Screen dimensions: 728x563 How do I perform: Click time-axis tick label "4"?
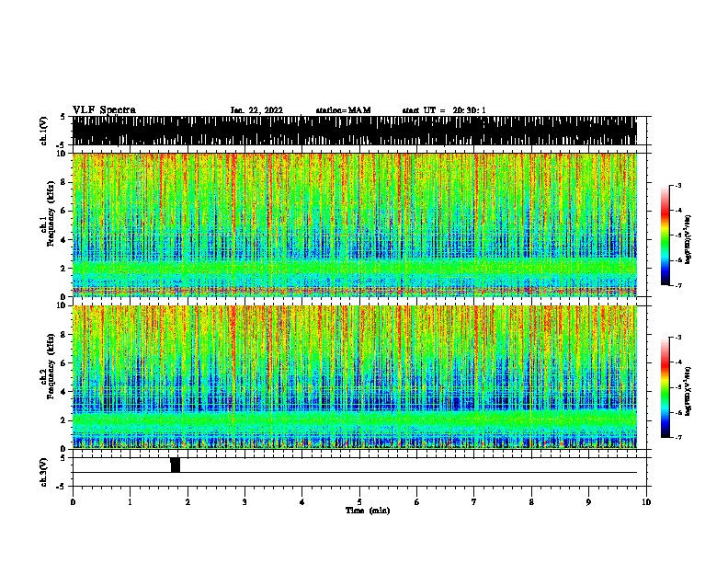point(302,502)
